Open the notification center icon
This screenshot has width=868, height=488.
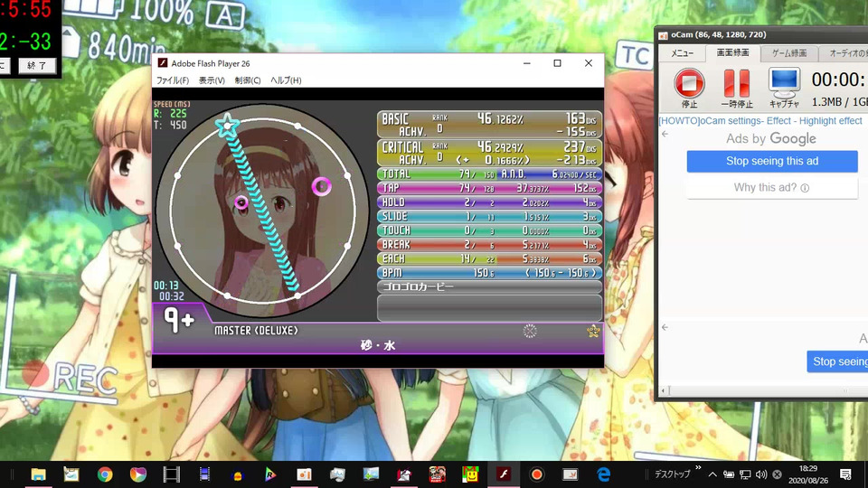(845, 474)
